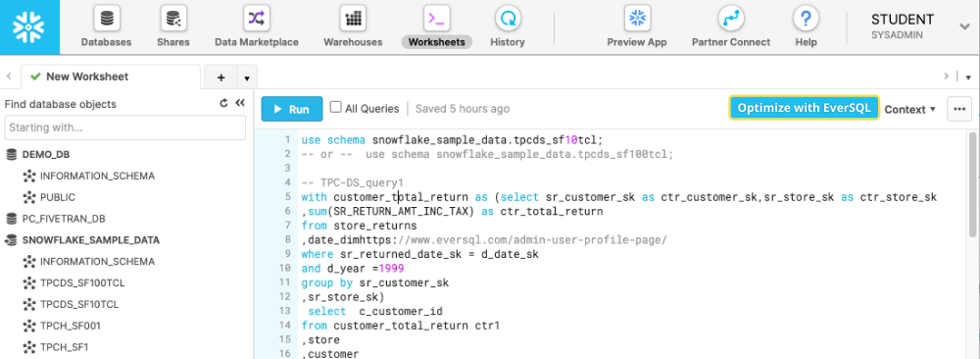Toggle the All Queries checkbox
This screenshot has width=980, height=359.
pos(335,108)
